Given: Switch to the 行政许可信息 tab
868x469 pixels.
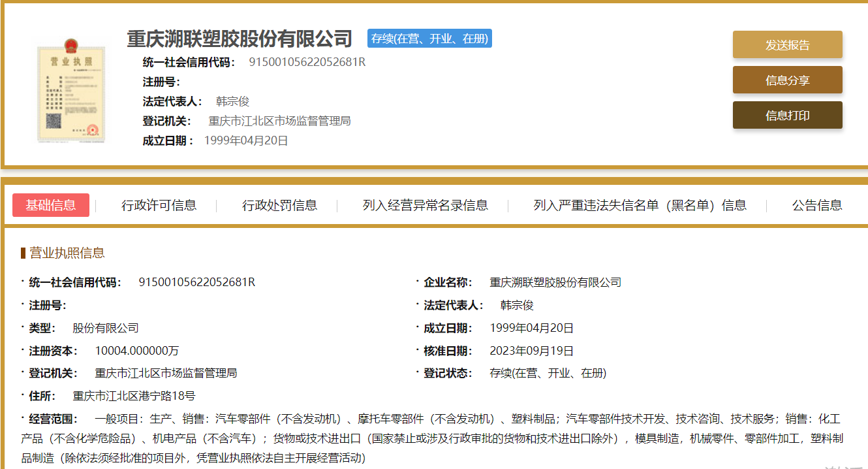Looking at the screenshot, I should 159,205.
